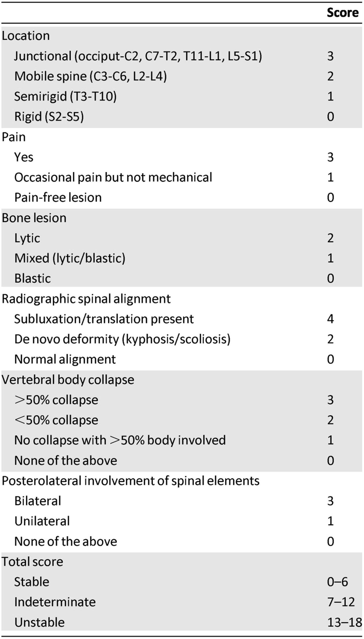Click No collapse with >50% body involved
This screenshot has height=639, width=364.
120,440
